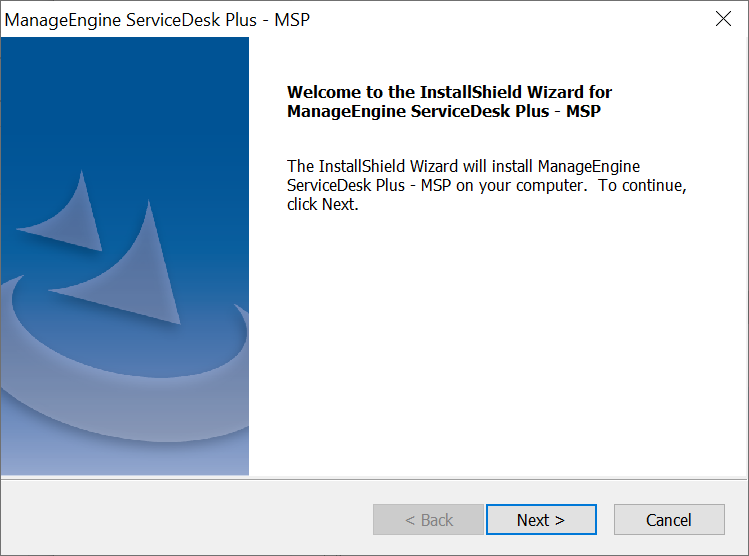Click the 'click Next.' instruction text
The width and height of the screenshot is (749, 556).
322,205
